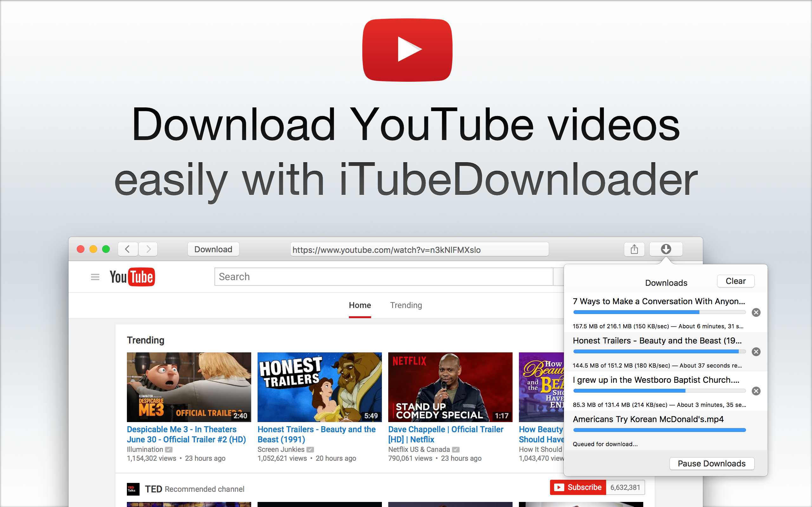The image size is (812, 507).
Task: Click the progress bar of 'Americans Try Korean McDonald's.mp4'
Action: [659, 430]
